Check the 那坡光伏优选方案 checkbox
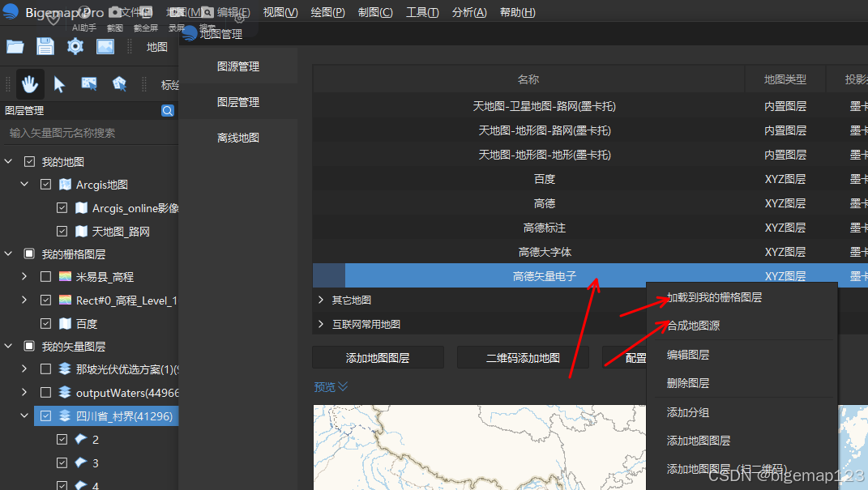Screen dimensions: 868x490 click(46, 369)
